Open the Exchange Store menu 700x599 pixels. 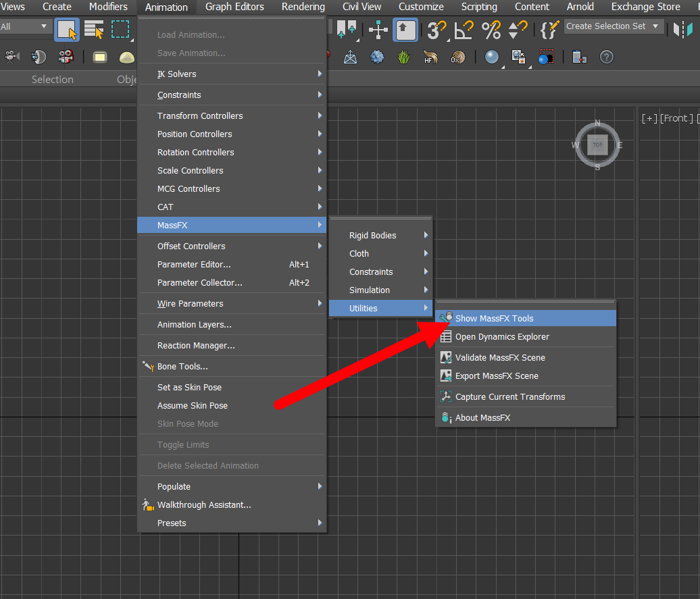click(645, 7)
